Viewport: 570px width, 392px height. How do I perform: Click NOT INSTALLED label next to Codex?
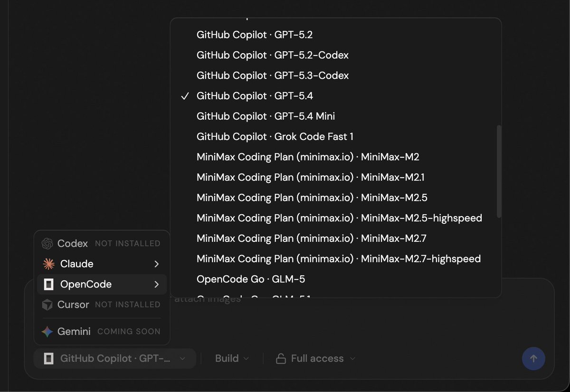[128, 243]
